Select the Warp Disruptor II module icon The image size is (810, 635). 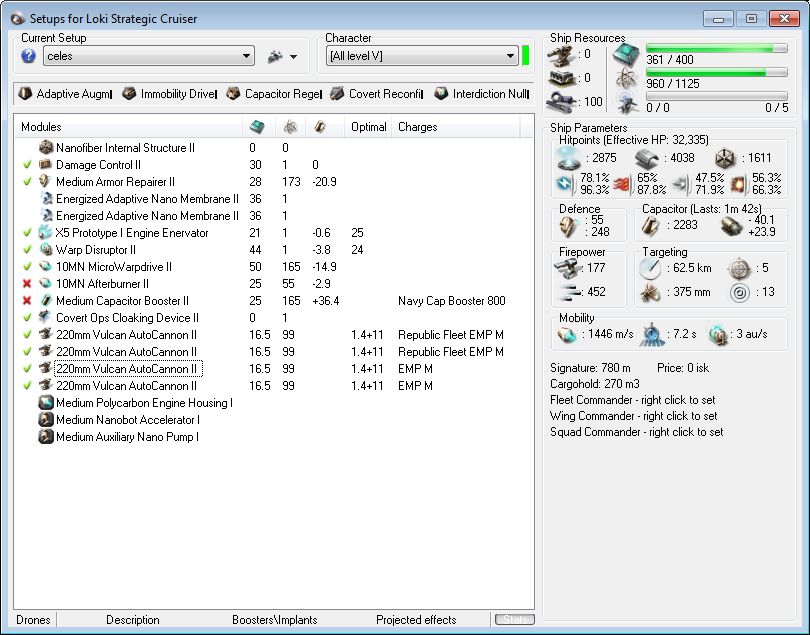[45, 250]
